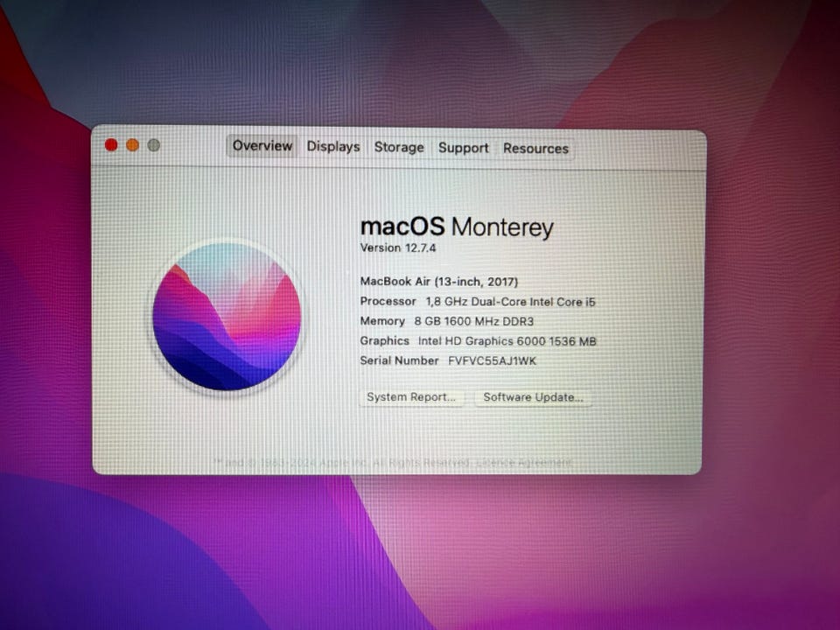Open Software Update

pos(533,397)
